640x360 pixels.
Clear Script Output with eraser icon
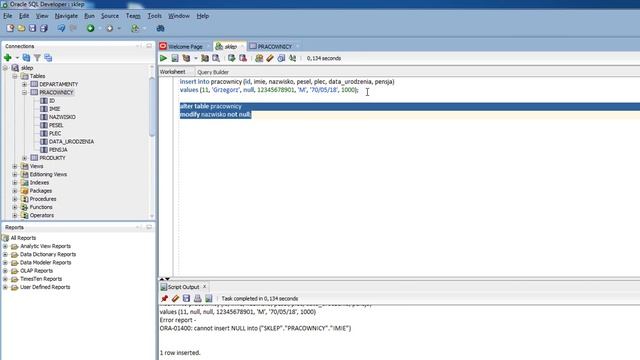click(176, 298)
